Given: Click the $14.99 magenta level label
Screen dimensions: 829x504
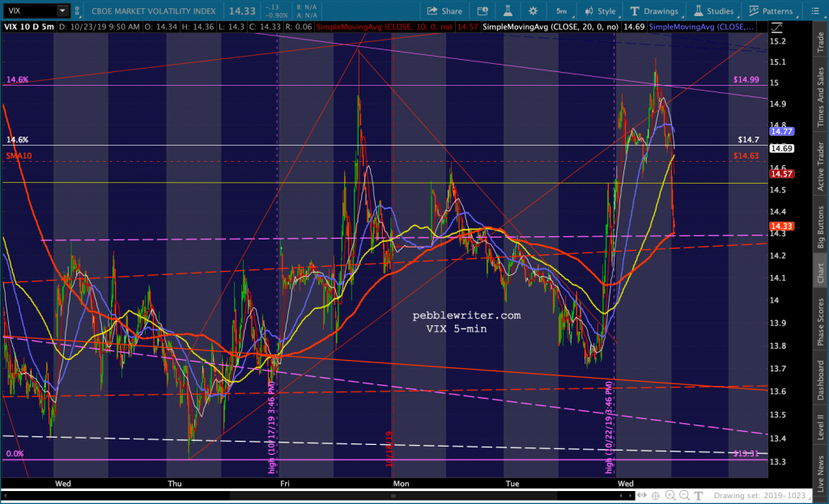Looking at the screenshot, I should click(746, 80).
